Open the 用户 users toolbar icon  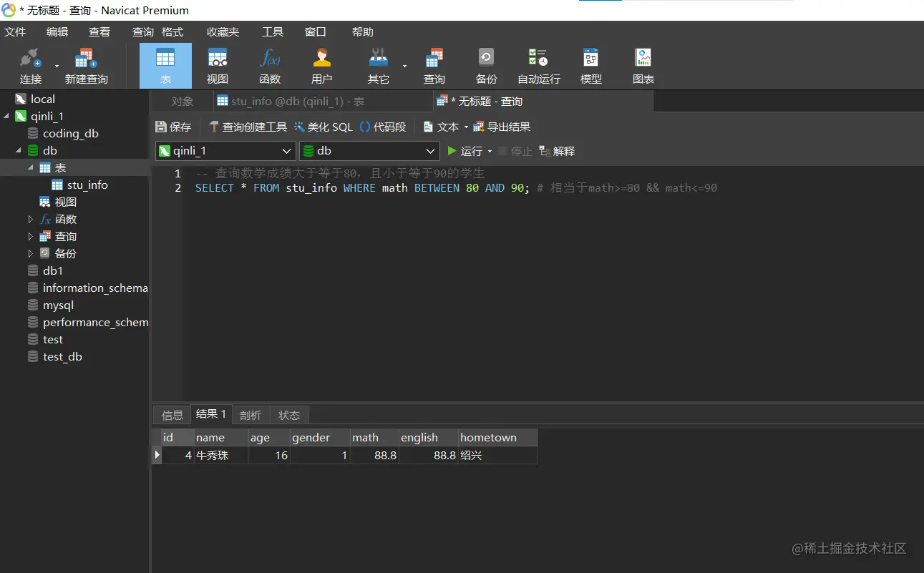322,66
